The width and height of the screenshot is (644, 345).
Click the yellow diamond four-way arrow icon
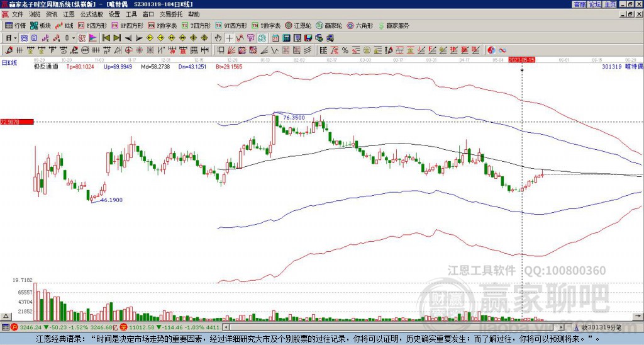[x=204, y=38]
